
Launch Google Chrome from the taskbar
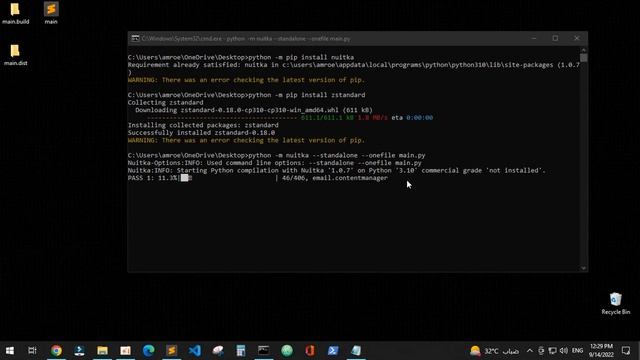[x=56, y=350]
